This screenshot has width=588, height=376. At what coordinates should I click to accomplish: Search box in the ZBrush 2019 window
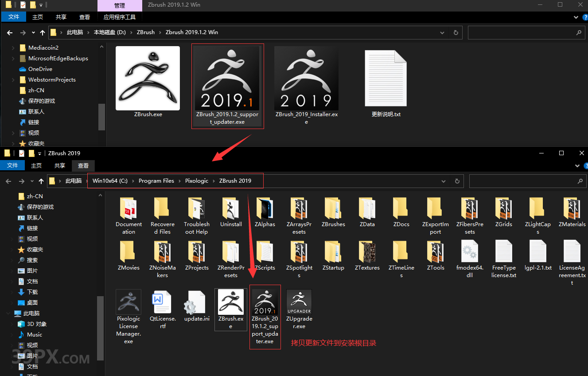coord(527,181)
